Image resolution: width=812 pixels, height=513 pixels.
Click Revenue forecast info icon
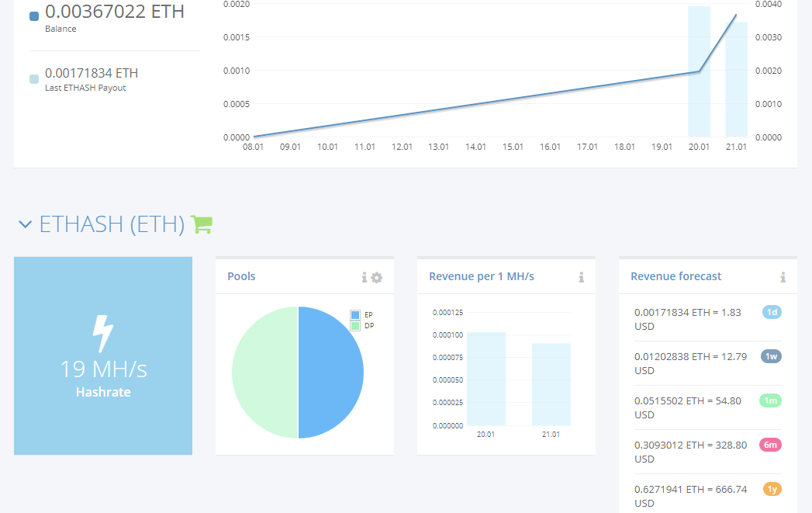(783, 278)
